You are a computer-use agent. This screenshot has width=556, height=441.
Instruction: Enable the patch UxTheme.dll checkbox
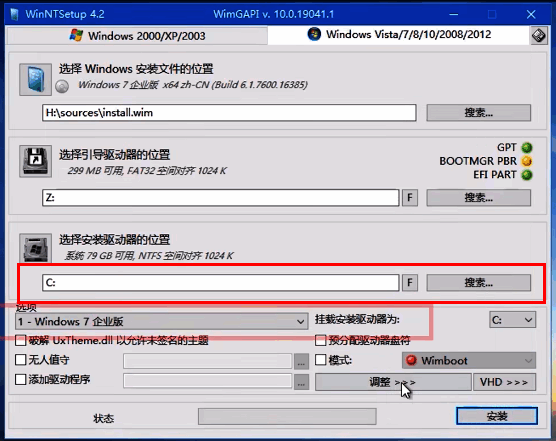(21, 341)
